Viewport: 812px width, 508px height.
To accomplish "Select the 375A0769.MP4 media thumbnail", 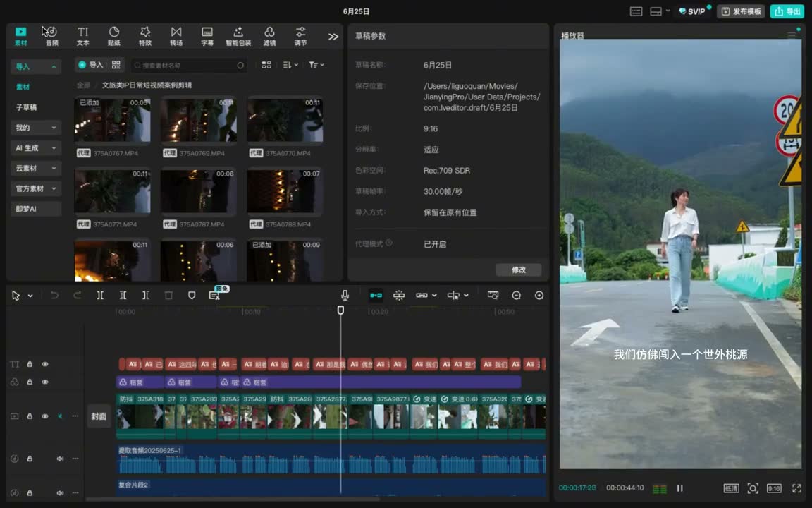I will (x=199, y=120).
